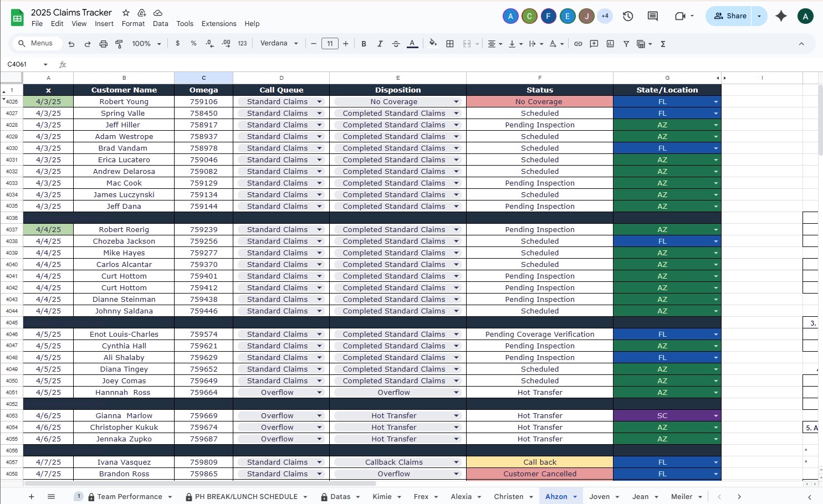Open the text wrapping dropdown
This screenshot has width=823, height=504.
pos(536,44)
